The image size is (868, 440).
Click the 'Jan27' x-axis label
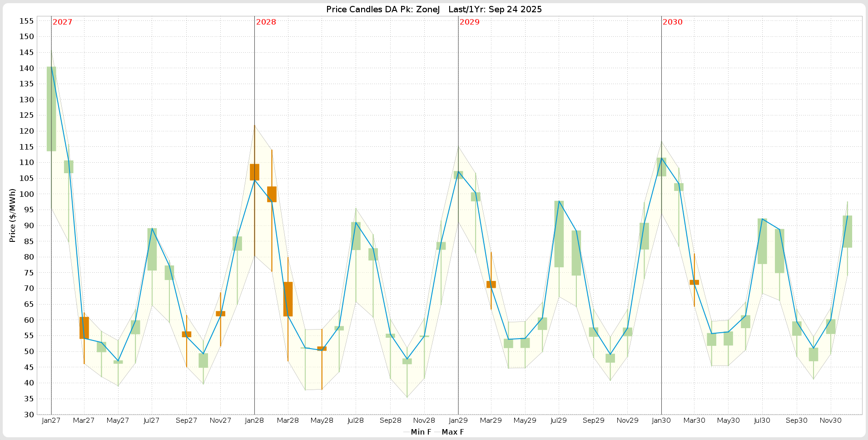coord(51,420)
